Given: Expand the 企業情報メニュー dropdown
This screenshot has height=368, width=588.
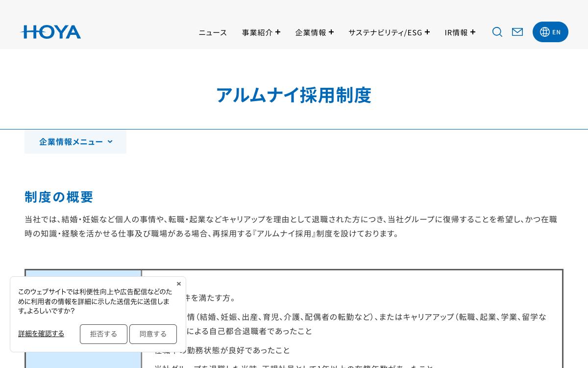Looking at the screenshot, I should coord(75,142).
